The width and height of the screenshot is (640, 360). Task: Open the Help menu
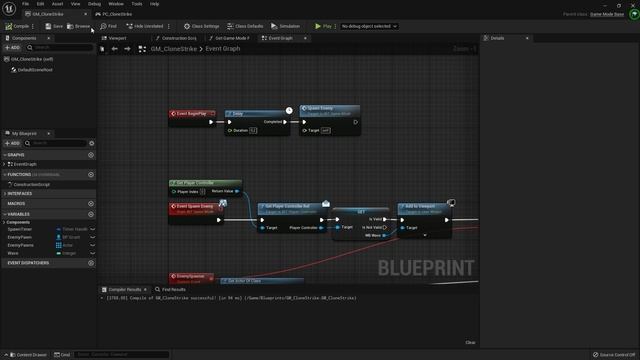pos(154,4)
